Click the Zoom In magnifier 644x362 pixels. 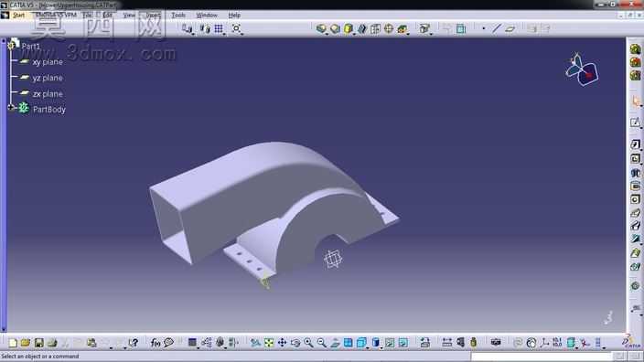(308, 343)
